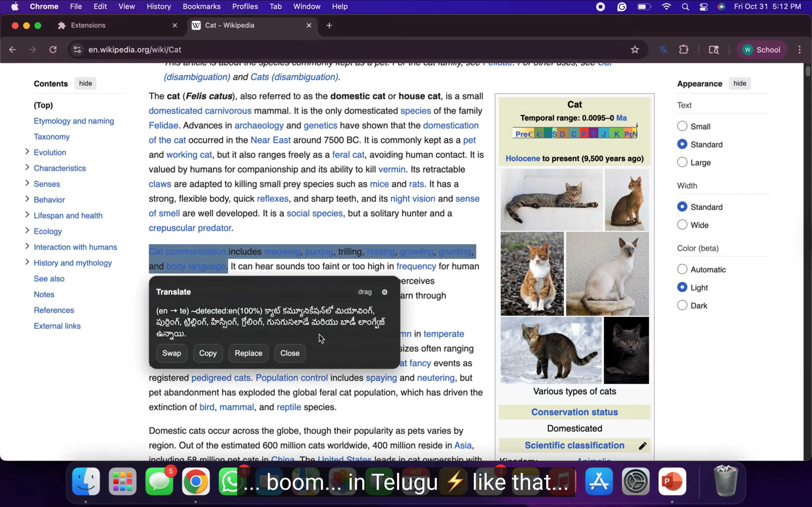Switch to the Extensions tab

tap(88, 25)
